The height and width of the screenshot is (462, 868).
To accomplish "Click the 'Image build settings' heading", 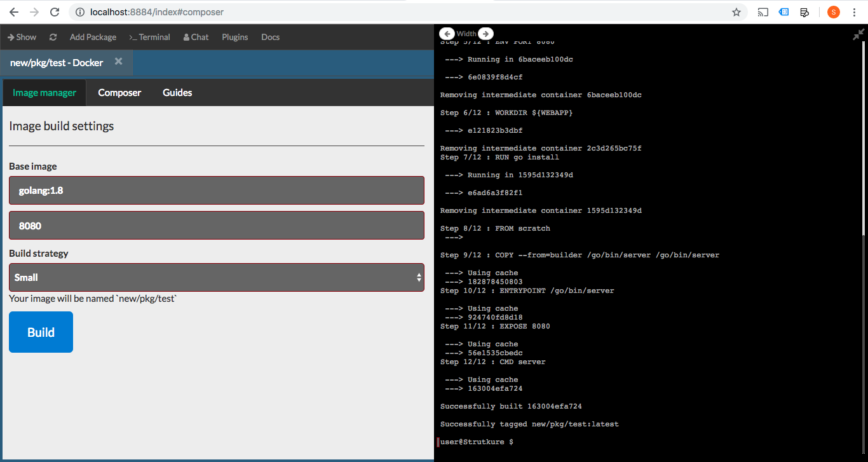I will [x=62, y=126].
